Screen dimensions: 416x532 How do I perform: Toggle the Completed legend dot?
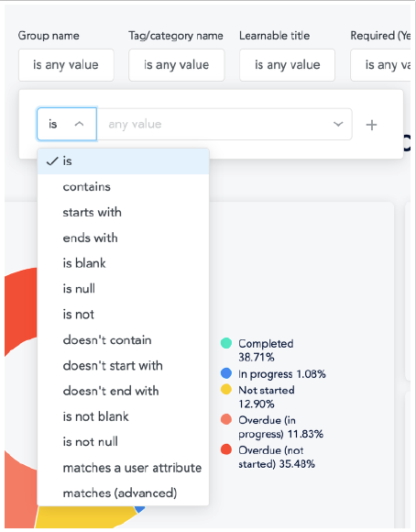(226, 343)
